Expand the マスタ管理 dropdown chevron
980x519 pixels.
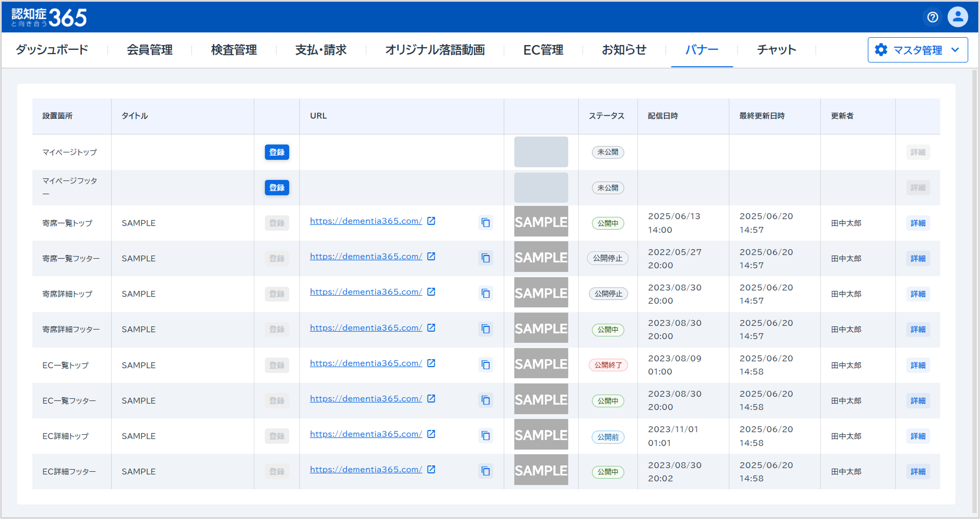pos(955,50)
